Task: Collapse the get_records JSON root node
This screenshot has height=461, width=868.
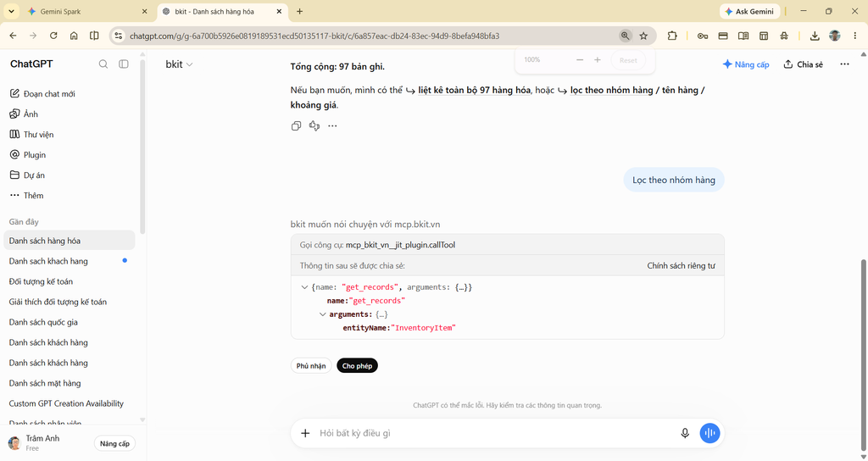Action: [x=304, y=287]
